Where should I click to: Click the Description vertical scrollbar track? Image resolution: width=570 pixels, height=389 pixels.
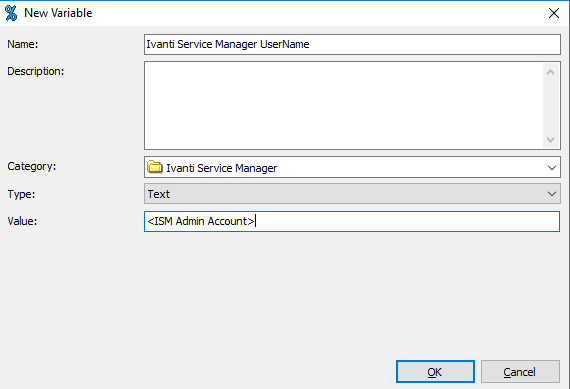click(550, 106)
